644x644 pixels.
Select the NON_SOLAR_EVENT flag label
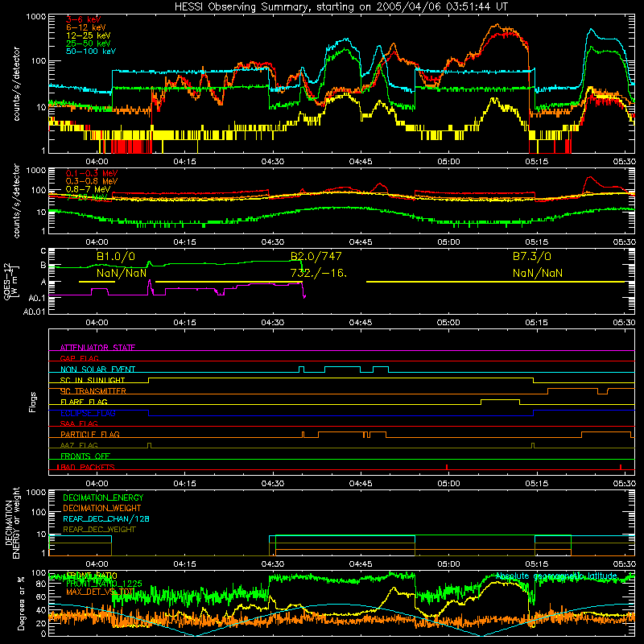click(x=97, y=369)
